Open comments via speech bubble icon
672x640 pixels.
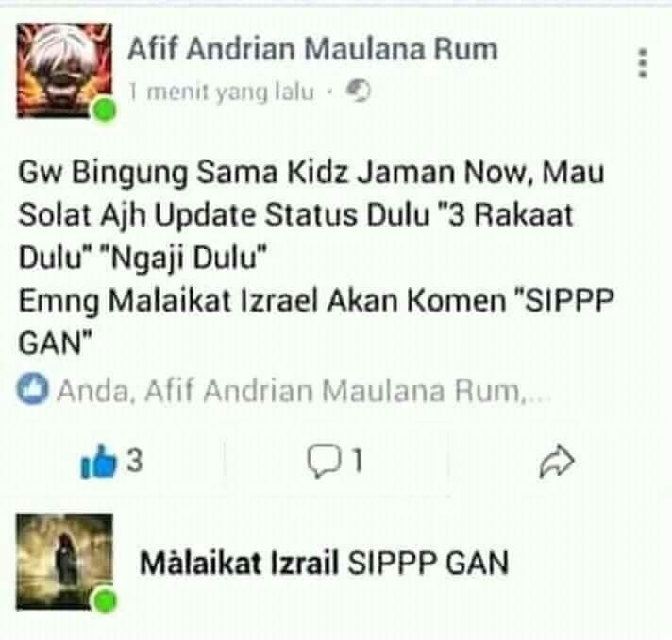coord(324,461)
